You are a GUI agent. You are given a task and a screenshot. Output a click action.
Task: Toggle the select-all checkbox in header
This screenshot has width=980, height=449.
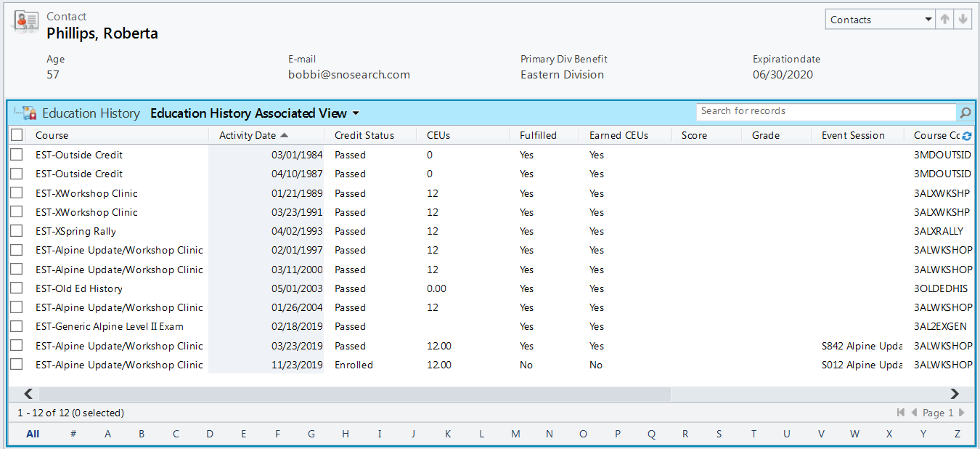(17, 135)
